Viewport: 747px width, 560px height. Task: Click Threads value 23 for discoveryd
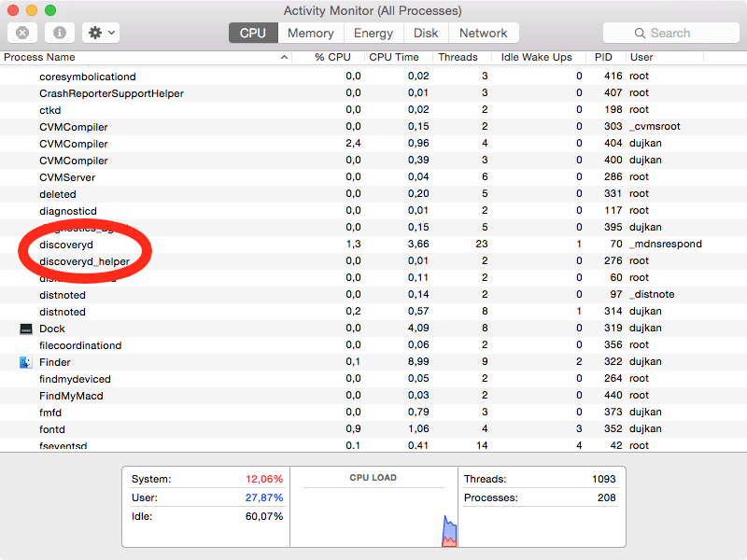pos(482,244)
